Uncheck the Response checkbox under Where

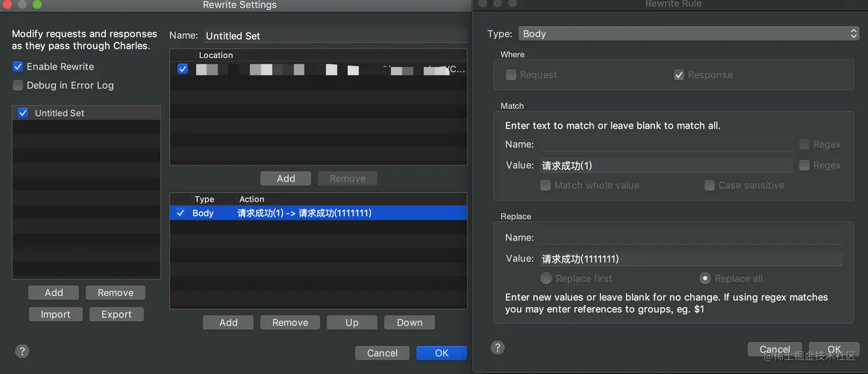(x=679, y=75)
